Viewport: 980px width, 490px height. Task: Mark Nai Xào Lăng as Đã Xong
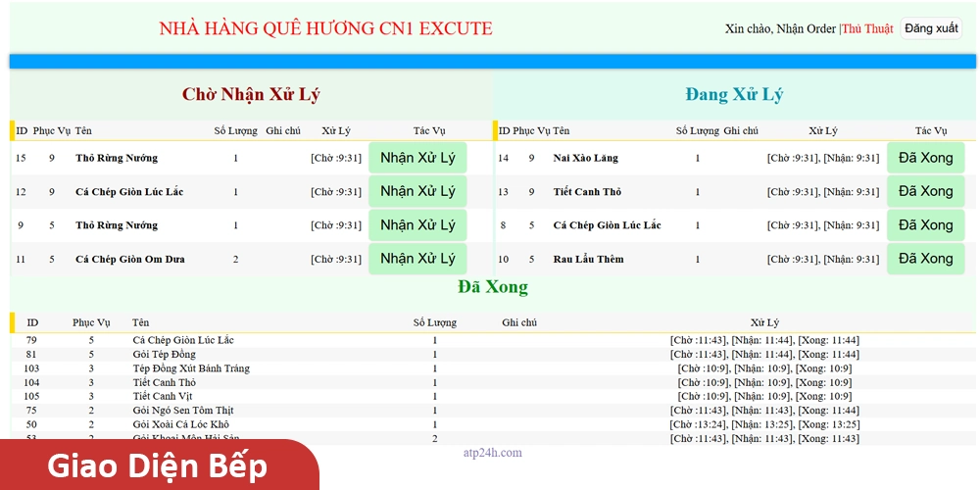[925, 158]
